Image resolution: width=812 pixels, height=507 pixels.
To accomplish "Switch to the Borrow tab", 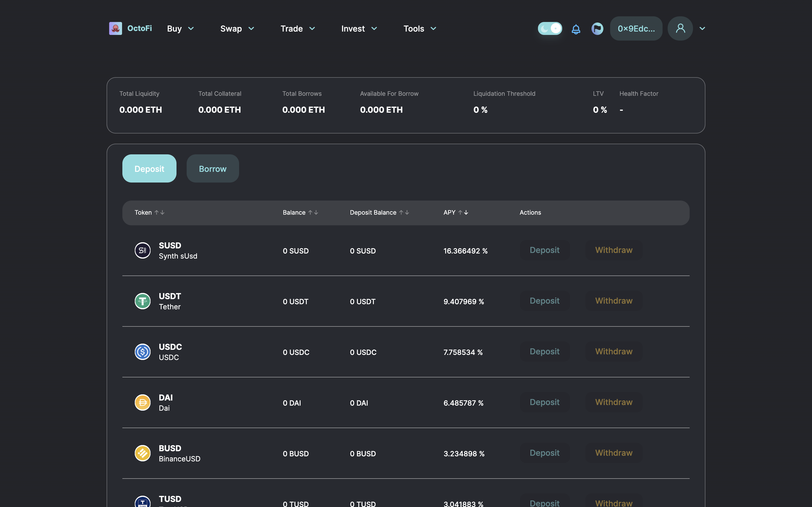I will click(213, 169).
